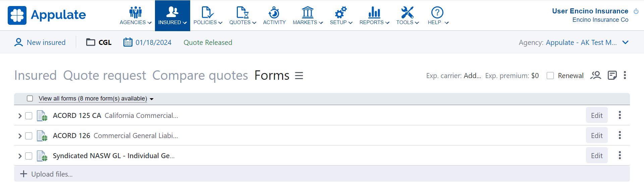Check the ACORD 125 CA form checkbox
This screenshot has height=189, width=644.
pyautogui.click(x=29, y=116)
